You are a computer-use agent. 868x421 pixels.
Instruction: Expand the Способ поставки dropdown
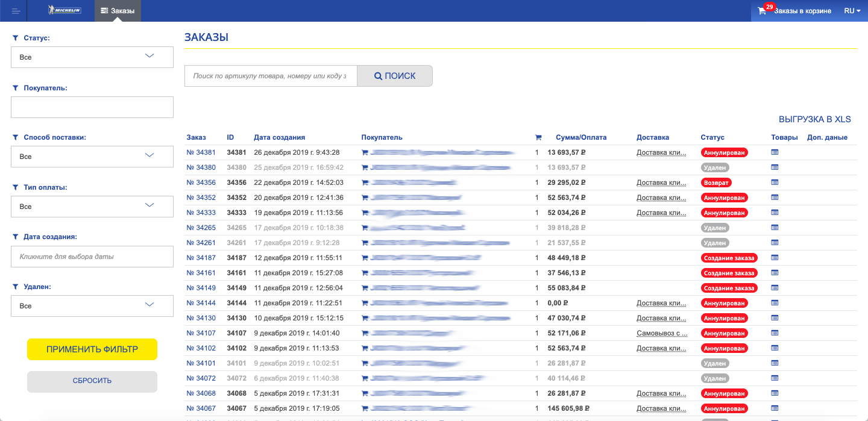[x=92, y=157]
